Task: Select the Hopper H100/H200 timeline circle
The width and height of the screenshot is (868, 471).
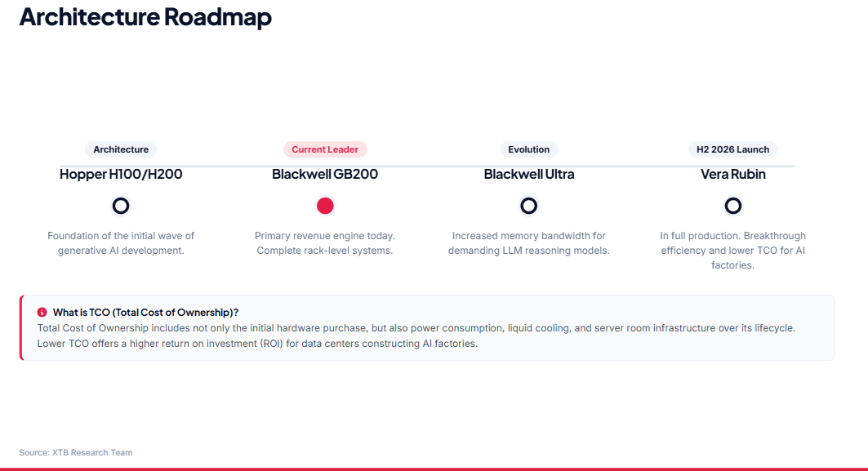Action: point(121,206)
